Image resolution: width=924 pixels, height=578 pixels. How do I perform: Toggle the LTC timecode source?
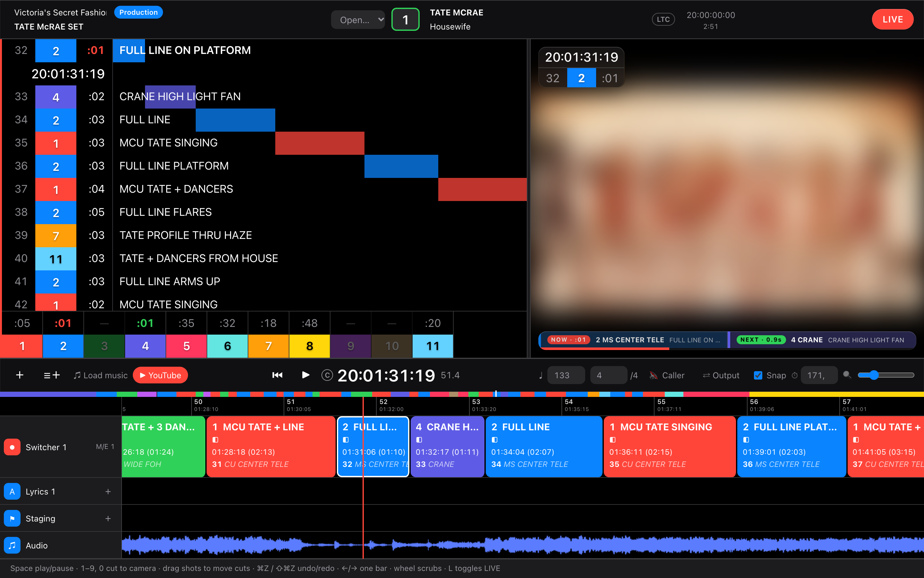[x=663, y=19]
